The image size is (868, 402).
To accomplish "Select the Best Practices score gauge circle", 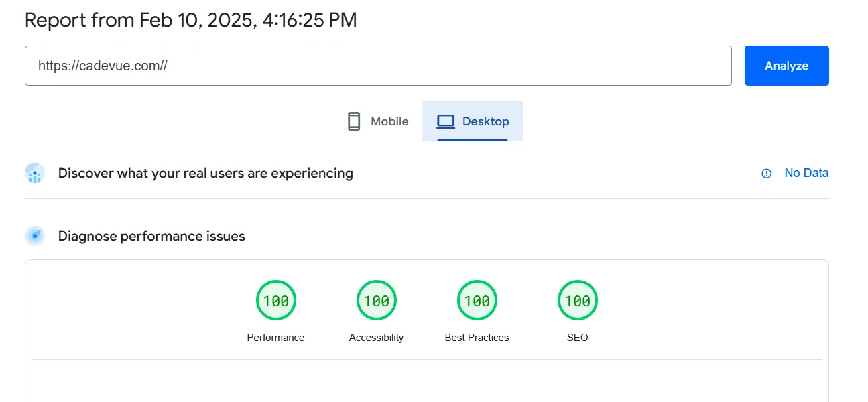I will point(477,300).
